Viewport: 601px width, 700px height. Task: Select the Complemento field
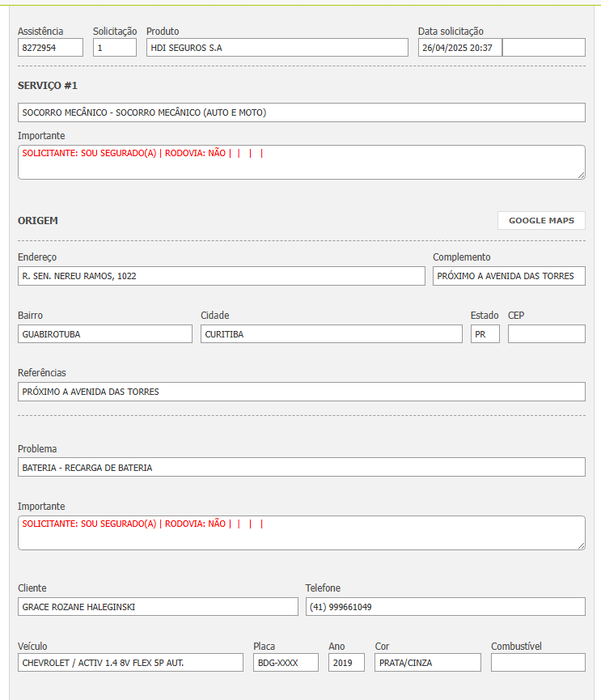pos(509,276)
